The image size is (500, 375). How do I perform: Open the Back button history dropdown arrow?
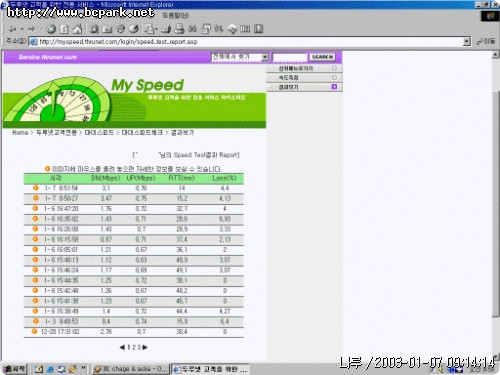click(22, 29)
